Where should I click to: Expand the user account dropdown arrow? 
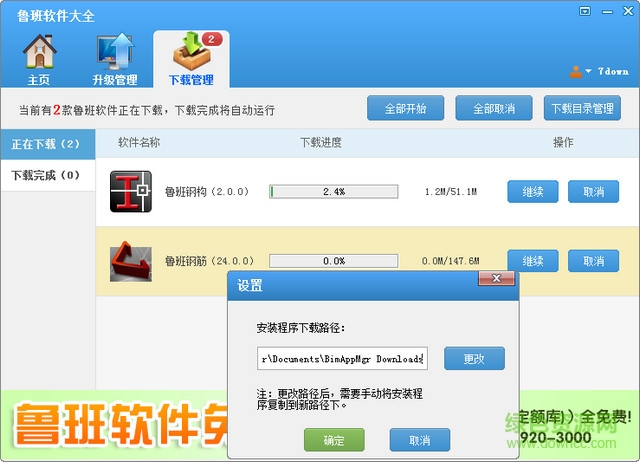[x=588, y=71]
